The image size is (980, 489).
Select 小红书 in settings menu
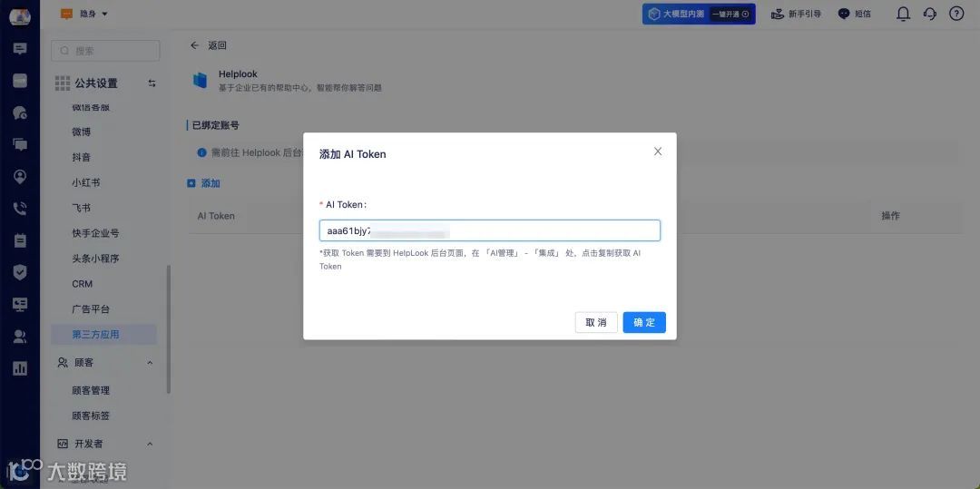click(x=86, y=182)
